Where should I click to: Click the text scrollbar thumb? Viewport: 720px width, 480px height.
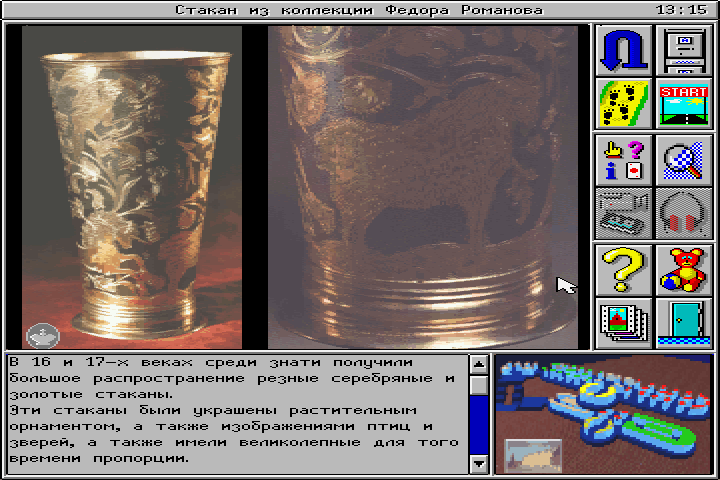click(x=478, y=385)
